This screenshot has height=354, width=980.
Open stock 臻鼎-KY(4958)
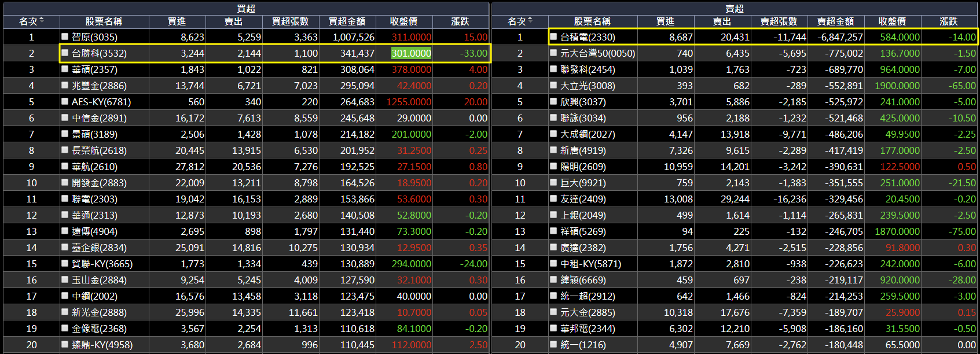[x=102, y=345]
